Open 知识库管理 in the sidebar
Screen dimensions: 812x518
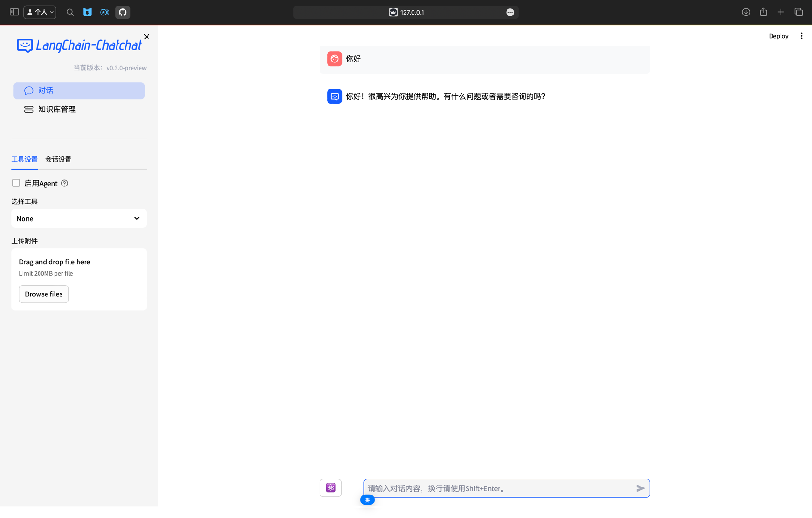click(x=56, y=109)
